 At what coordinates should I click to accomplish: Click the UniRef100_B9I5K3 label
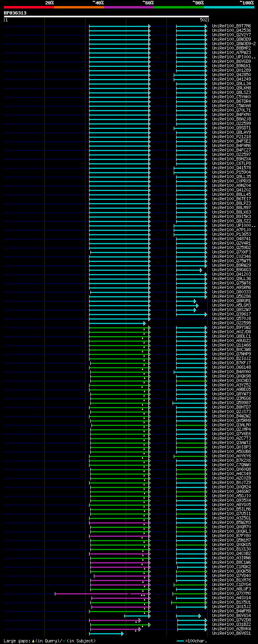pyautogui.click(x=231, y=216)
